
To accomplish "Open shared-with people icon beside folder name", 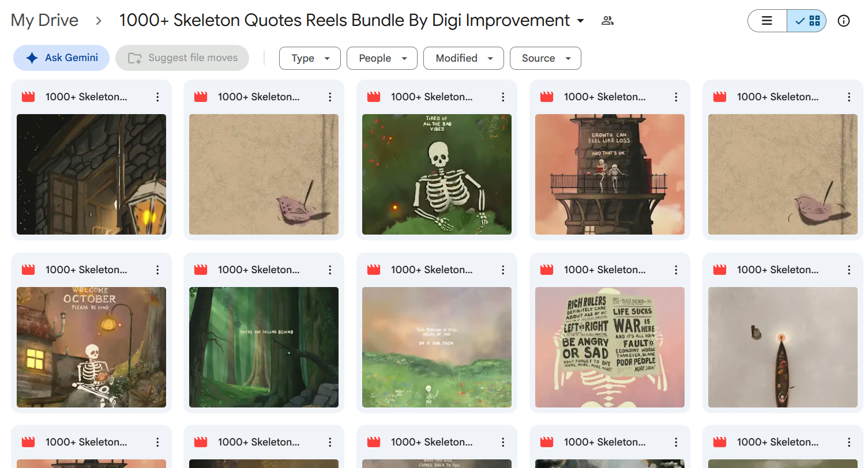I will coord(607,21).
